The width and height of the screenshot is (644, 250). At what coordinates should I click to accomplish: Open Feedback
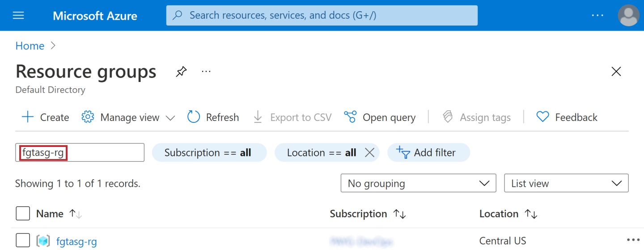click(x=576, y=117)
